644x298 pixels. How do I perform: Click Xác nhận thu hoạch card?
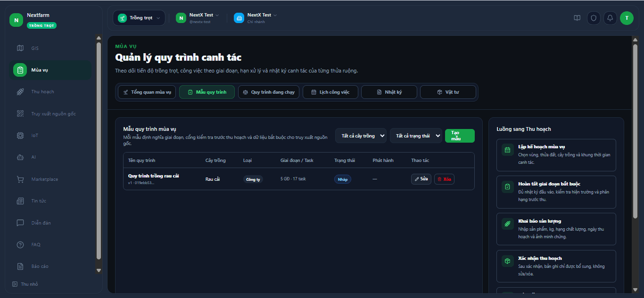556,266
